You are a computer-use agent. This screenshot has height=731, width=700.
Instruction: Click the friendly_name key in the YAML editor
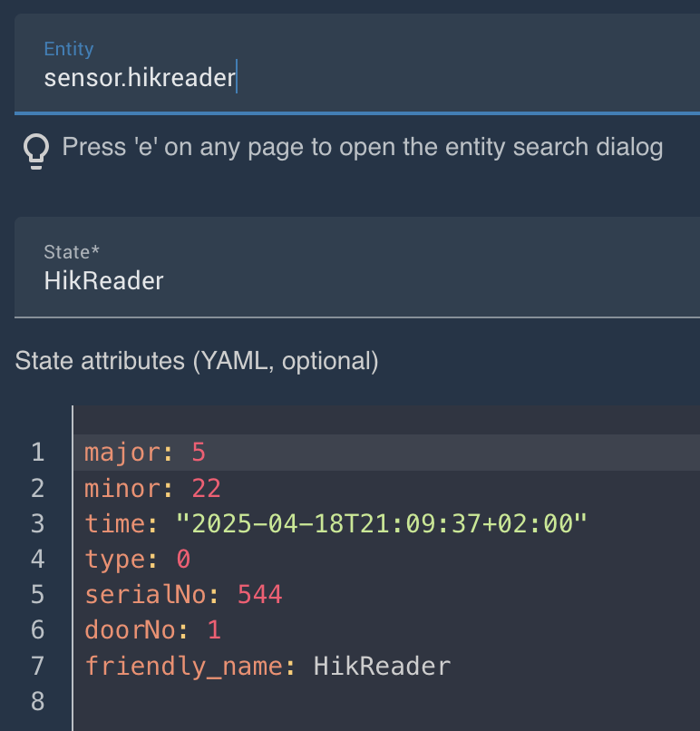184,667
